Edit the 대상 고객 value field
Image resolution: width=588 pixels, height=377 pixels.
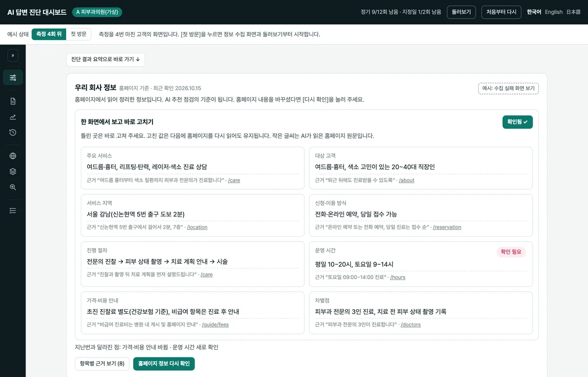(x=421, y=167)
